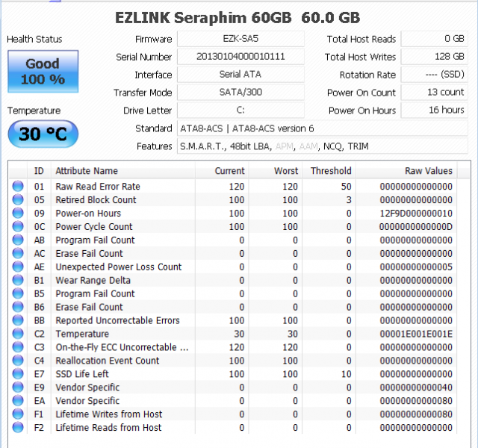Click the Transfer Mode field SATA/300
Image resolution: width=478 pixels, height=448 pixels.
point(240,93)
